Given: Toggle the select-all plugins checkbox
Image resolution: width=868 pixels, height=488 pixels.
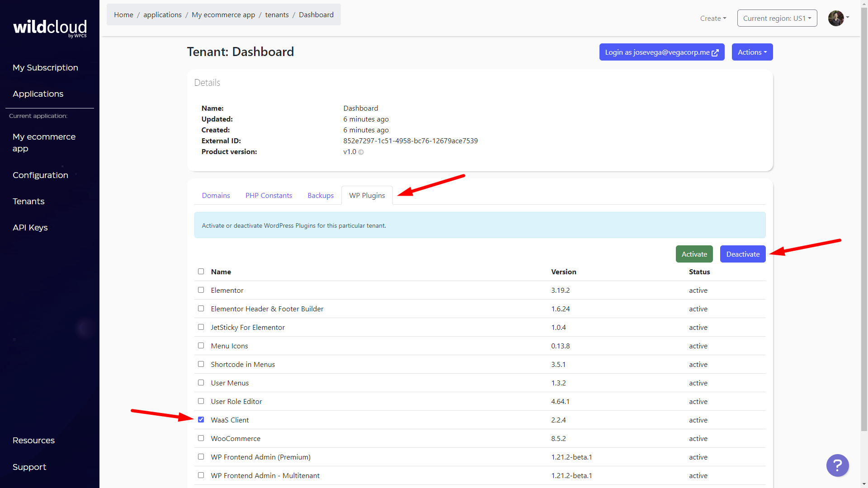Looking at the screenshot, I should point(201,272).
